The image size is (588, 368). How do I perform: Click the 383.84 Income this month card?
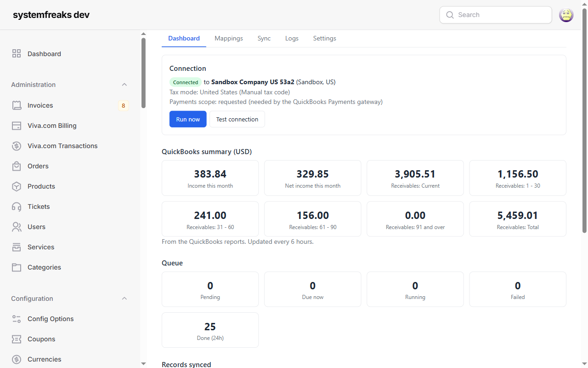[x=210, y=178]
